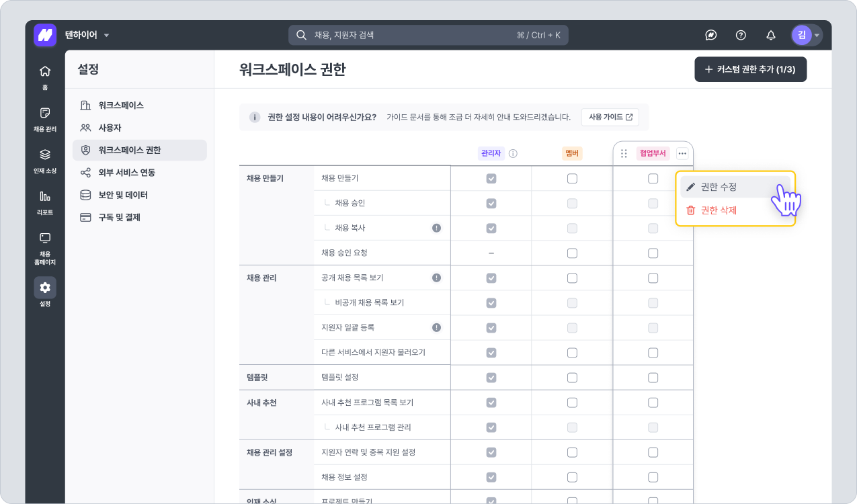Viewport: 857px width, 504px height.
Task: Open 인재 소싱 sourcing icon
Action: (x=45, y=155)
